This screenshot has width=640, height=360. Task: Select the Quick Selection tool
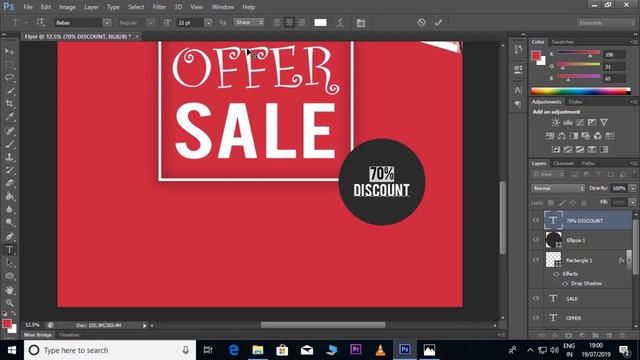(9, 91)
